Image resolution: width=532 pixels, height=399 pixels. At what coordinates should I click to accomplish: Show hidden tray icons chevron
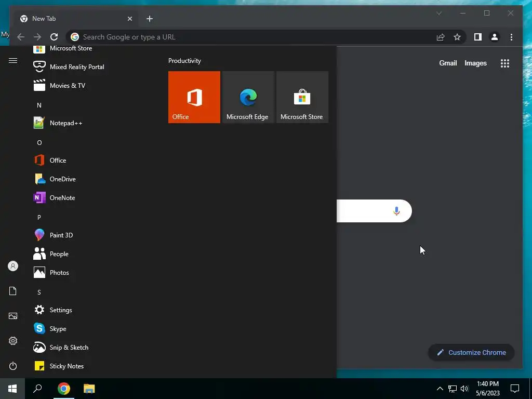coord(440,389)
